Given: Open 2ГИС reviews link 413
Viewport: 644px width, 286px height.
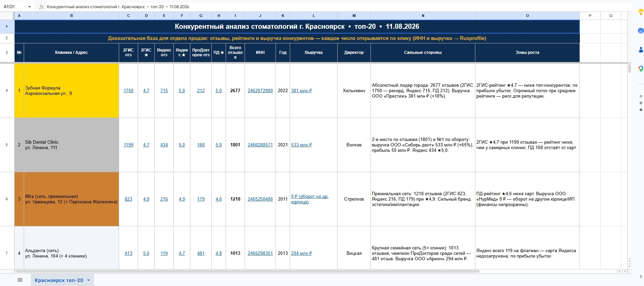Looking at the screenshot, I should click(128, 253).
